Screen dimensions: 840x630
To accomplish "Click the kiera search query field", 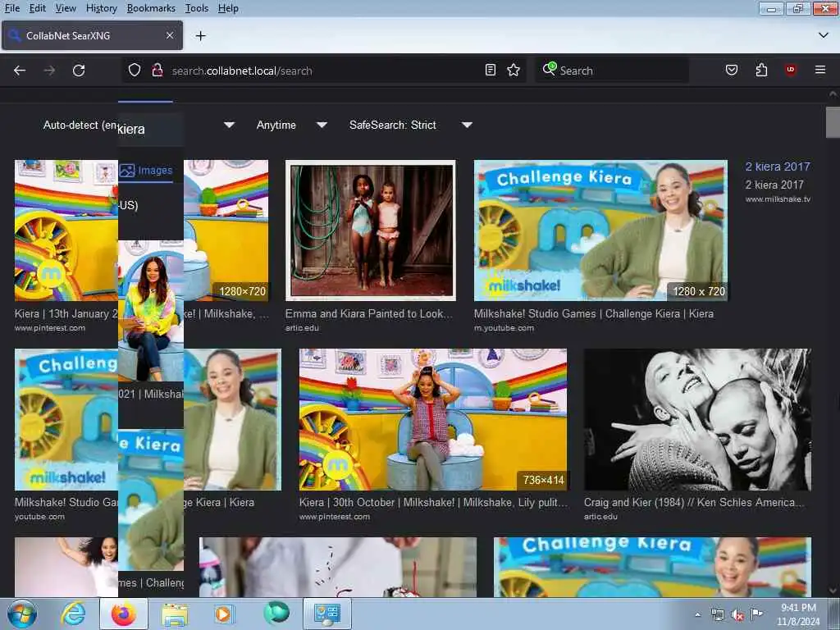I will tap(151, 129).
